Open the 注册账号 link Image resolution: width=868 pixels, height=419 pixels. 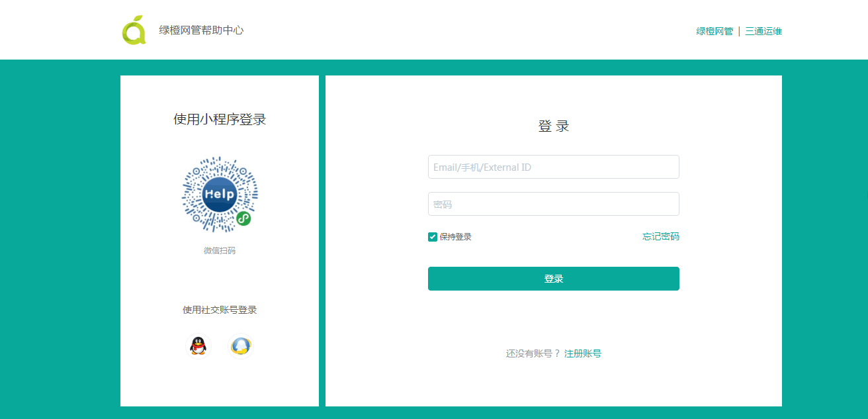583,353
